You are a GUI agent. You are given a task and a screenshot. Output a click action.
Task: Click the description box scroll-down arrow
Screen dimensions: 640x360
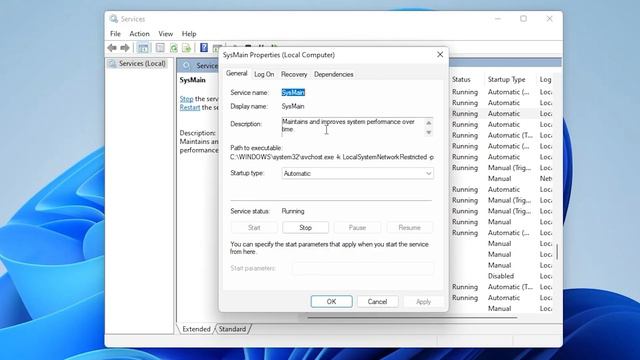[429, 132]
